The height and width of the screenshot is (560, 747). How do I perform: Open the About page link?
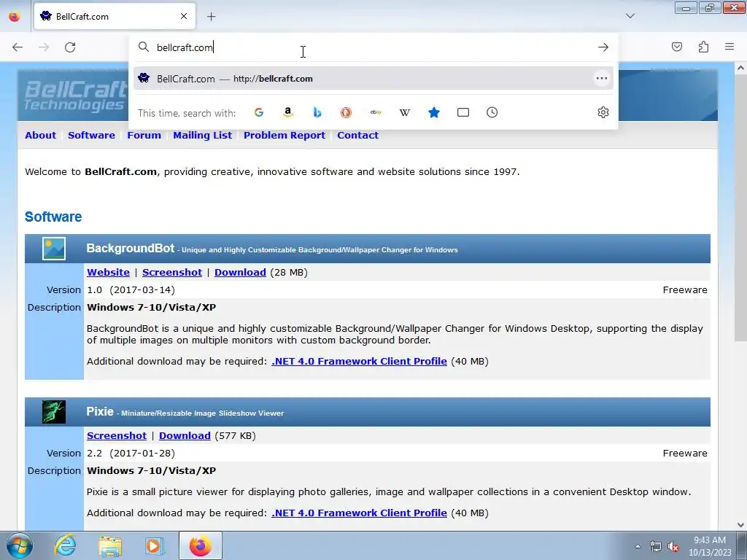point(41,135)
